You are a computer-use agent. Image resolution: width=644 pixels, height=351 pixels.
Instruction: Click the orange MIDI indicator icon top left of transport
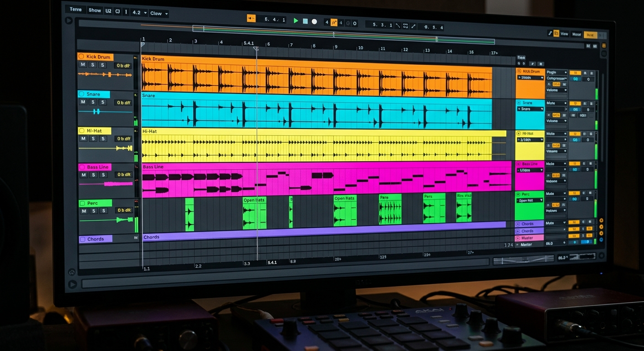pyautogui.click(x=250, y=17)
